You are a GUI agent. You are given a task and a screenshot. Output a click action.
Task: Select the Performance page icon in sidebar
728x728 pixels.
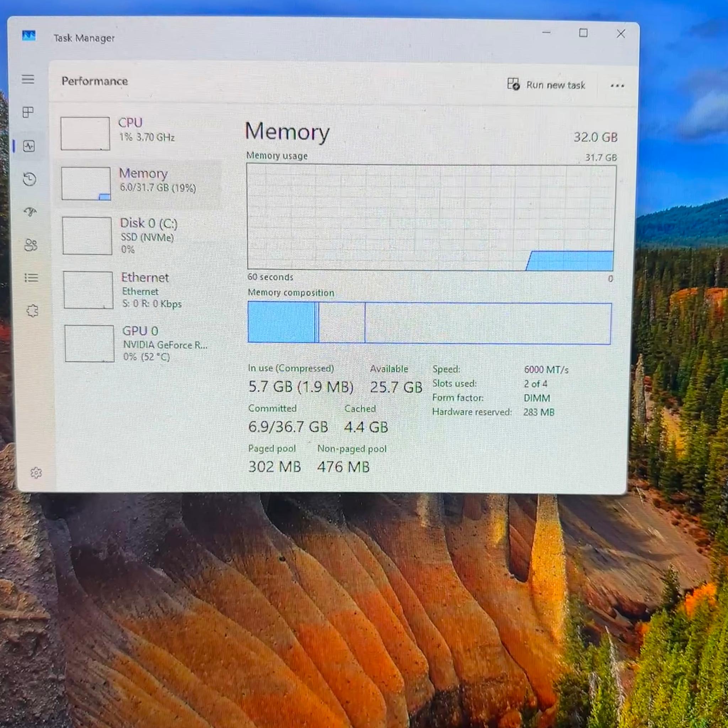29,146
